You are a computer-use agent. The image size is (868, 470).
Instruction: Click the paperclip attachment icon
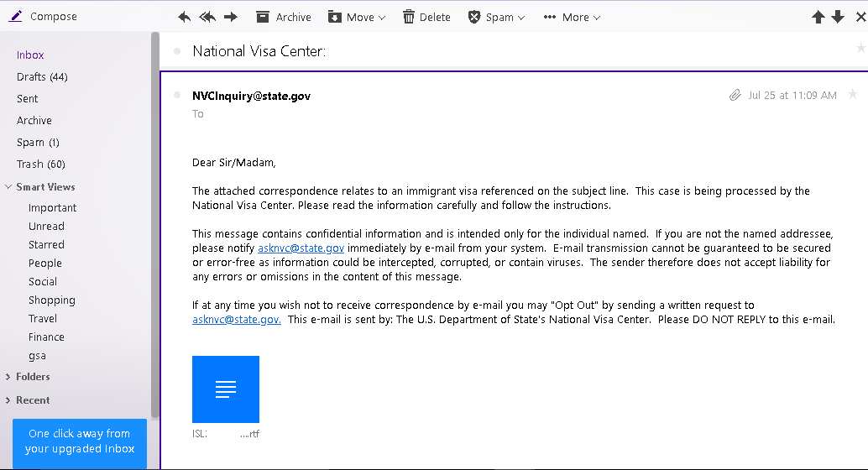[735, 95]
